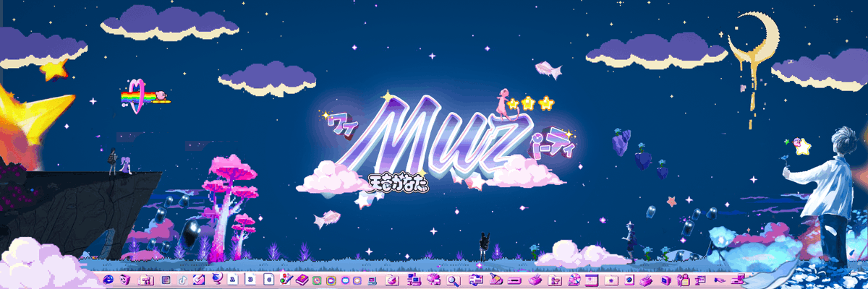This screenshot has height=289, width=868.
Task: Open the globe with satellite icon
Action: (x=217, y=279)
